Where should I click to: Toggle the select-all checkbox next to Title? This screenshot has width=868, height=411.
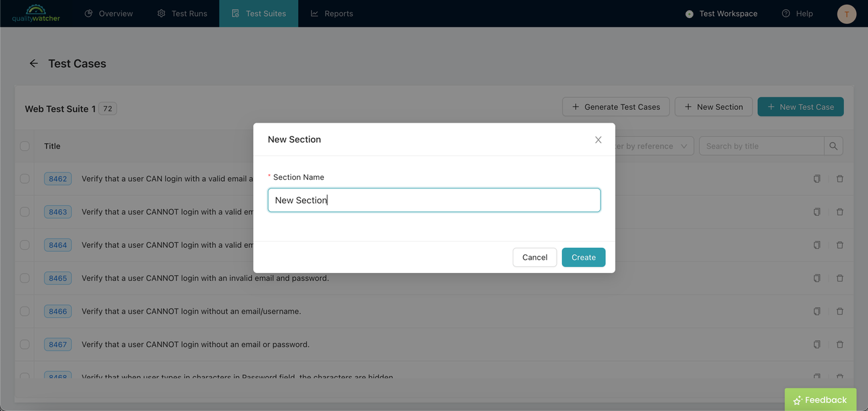pyautogui.click(x=25, y=146)
